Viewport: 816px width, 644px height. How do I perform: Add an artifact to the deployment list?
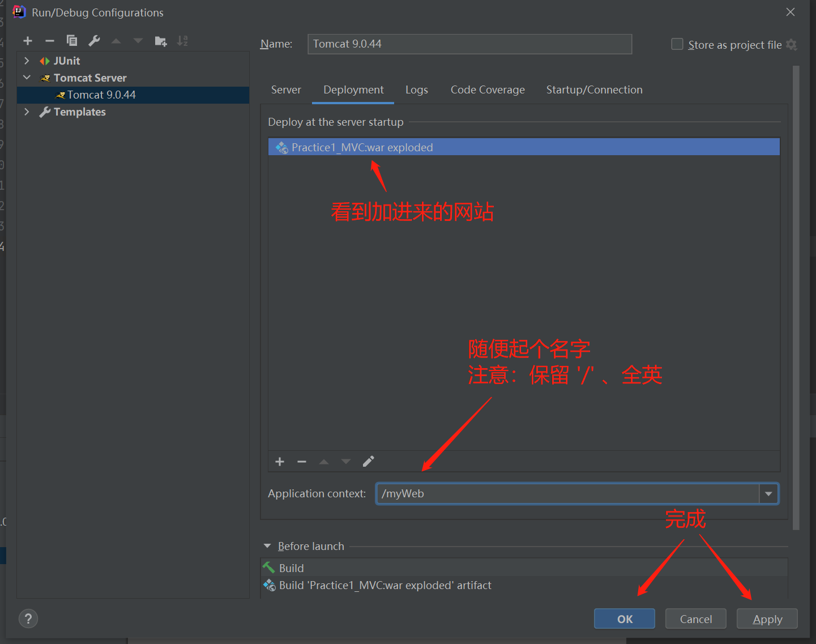280,462
